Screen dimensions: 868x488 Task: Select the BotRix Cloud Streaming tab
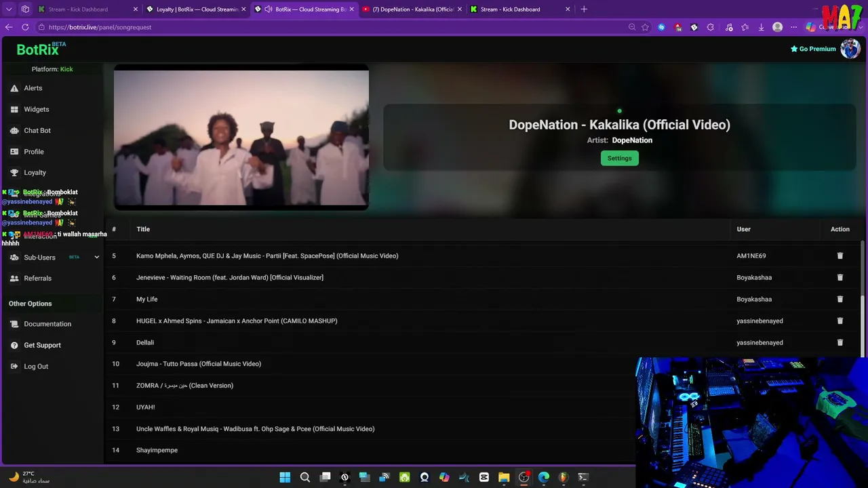pyautogui.click(x=304, y=9)
